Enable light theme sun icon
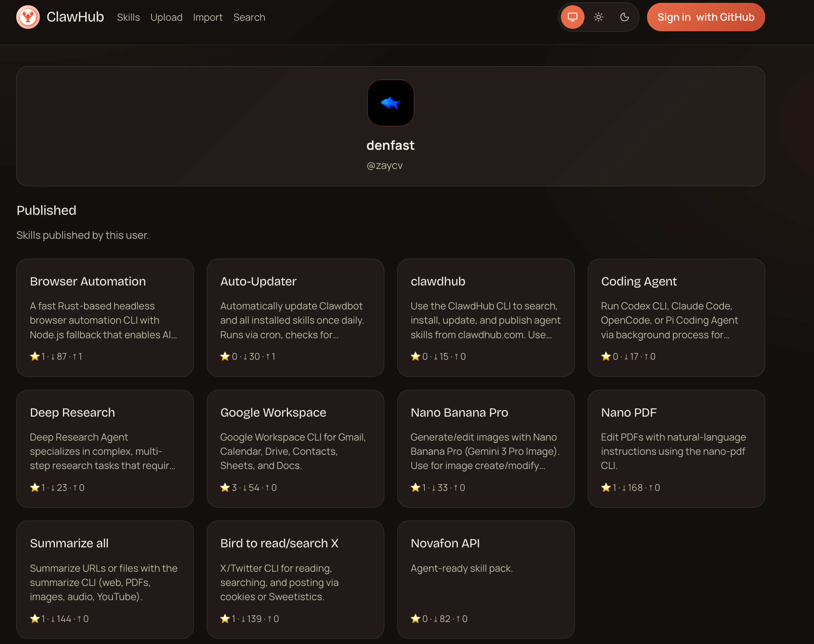The height and width of the screenshot is (644, 814). (x=598, y=17)
